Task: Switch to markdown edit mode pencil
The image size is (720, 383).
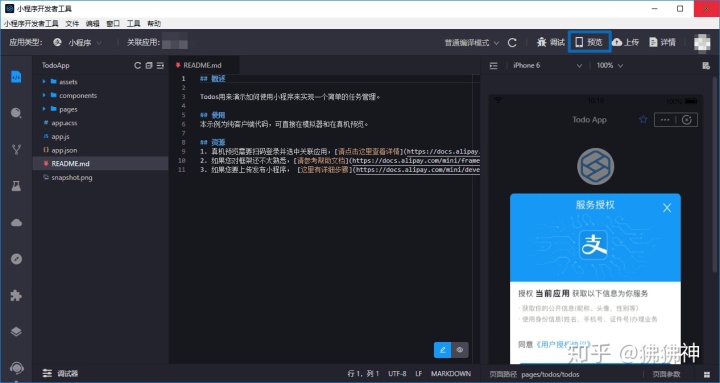Action: [443, 350]
